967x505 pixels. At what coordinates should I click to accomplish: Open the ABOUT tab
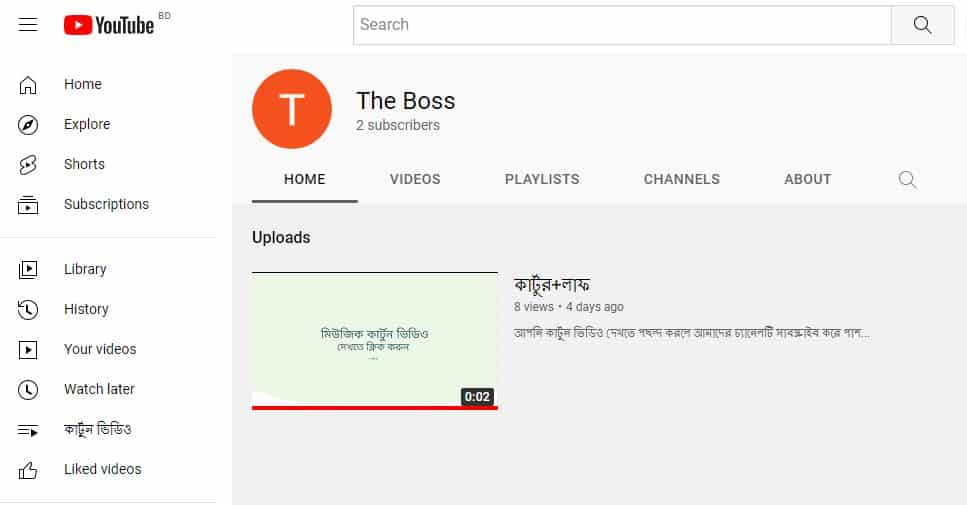807,179
